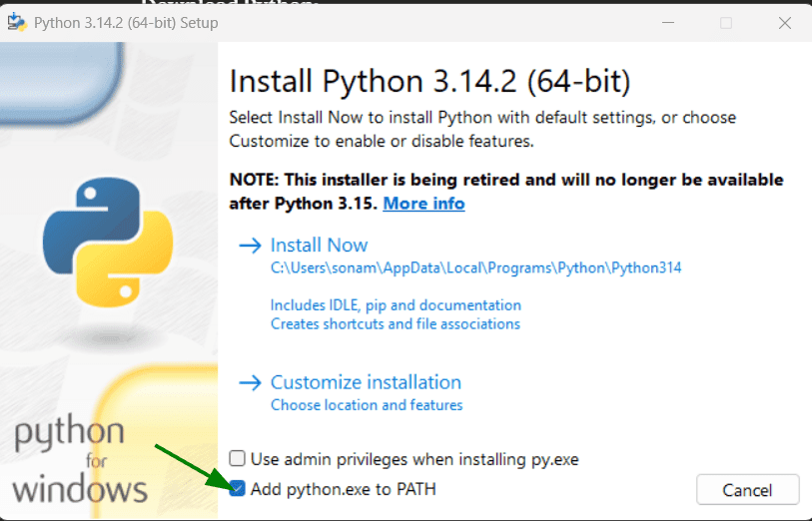Click the 'Python 3.14.2 (64-bit) Setup' title text
This screenshot has width=812, height=521.
click(126, 22)
